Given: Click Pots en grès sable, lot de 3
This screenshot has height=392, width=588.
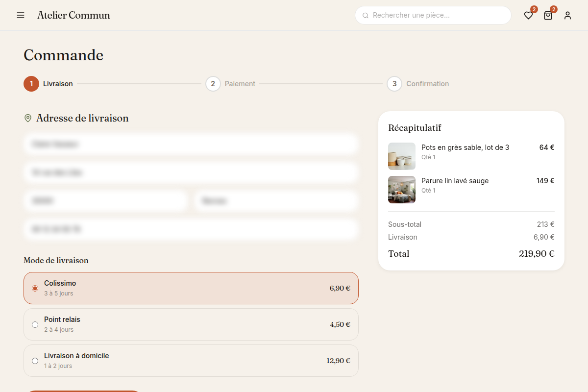Looking at the screenshot, I should pos(465,147).
